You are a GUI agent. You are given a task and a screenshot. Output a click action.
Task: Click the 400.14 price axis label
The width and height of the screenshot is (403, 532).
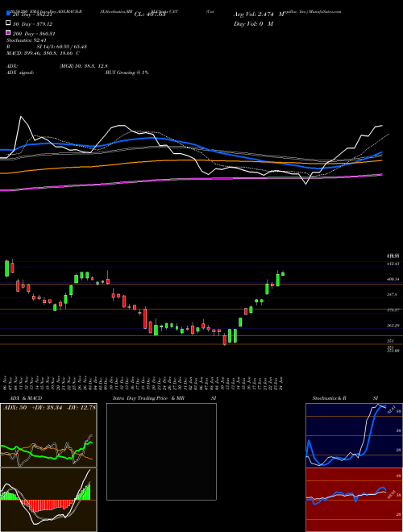click(393, 279)
